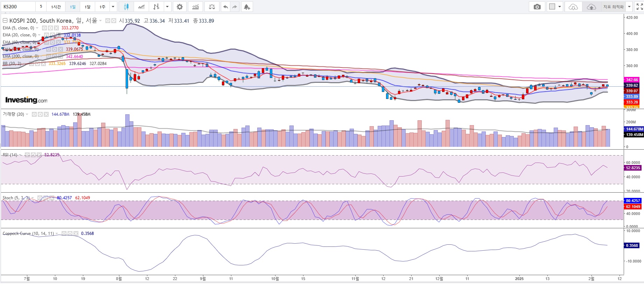
Task: Open Coppock Curve legend dropdown arrow
Action: [x=57, y=233]
